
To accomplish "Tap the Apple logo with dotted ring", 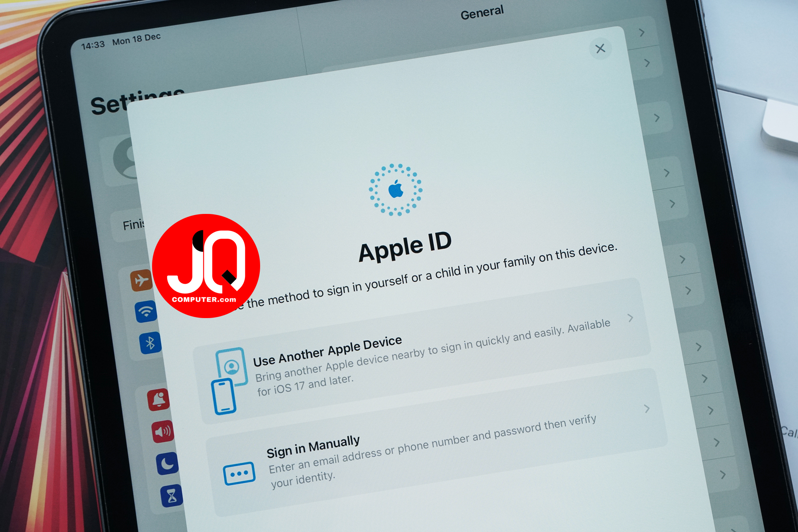I will 395,190.
